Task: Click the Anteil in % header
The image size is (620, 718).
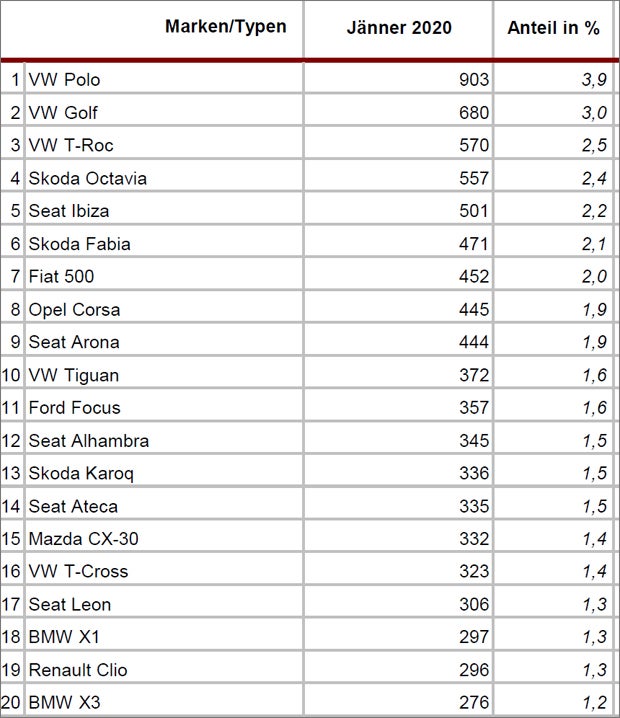Action: 553,28
